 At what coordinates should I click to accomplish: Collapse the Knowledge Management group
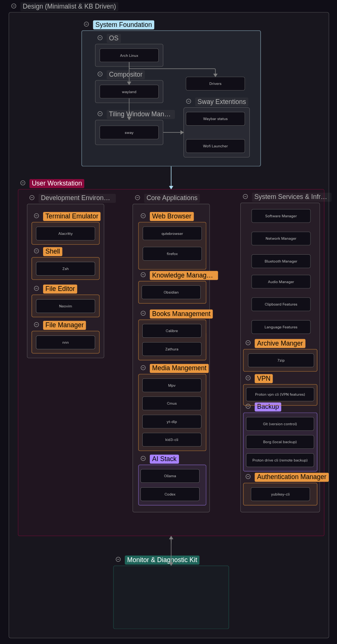(143, 275)
